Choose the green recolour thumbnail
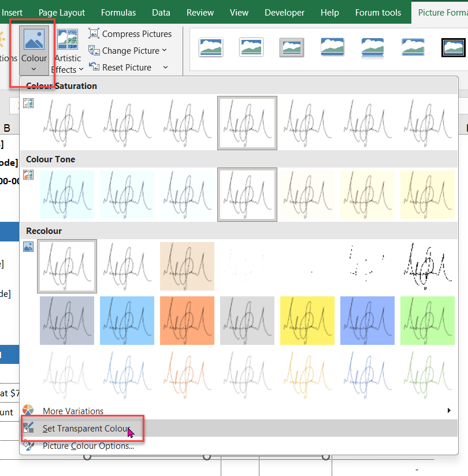 point(428,321)
